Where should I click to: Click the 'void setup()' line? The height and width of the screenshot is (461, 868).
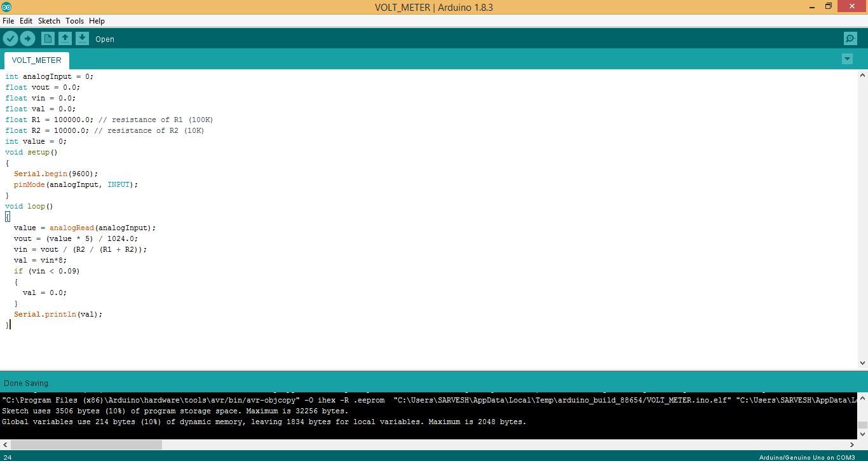tap(32, 152)
